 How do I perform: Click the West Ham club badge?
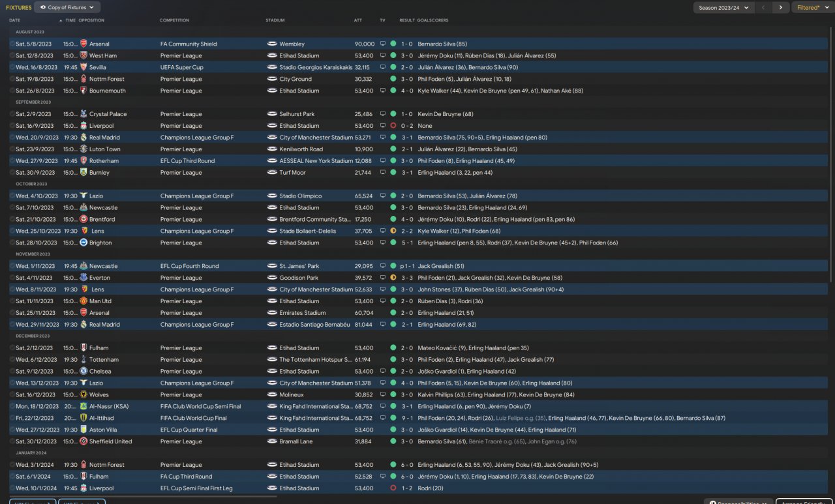83,55
